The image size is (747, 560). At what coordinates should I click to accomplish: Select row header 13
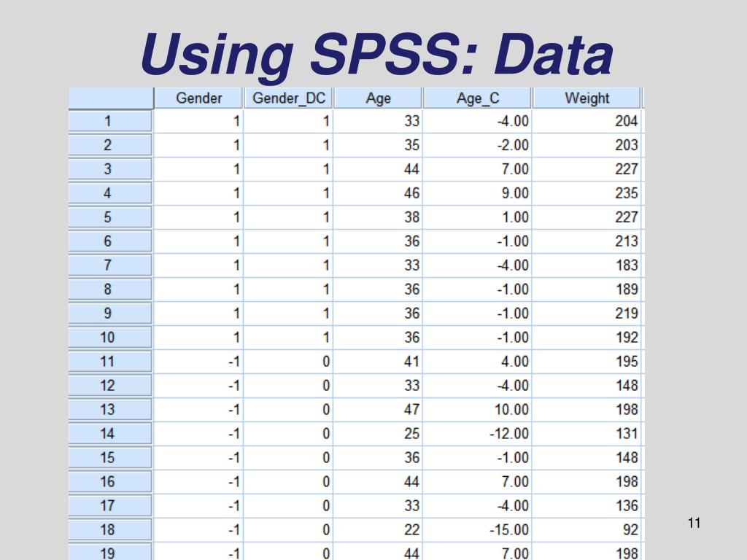coord(110,410)
